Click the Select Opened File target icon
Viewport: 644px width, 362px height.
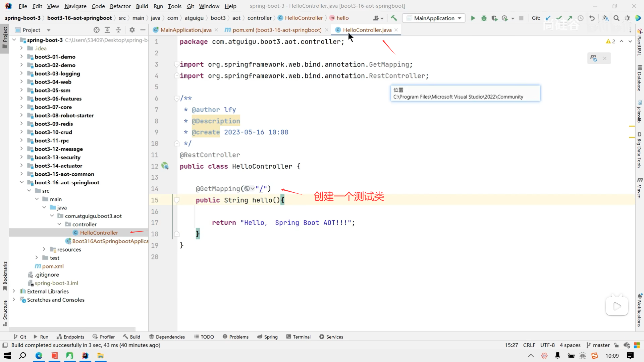[x=97, y=30]
